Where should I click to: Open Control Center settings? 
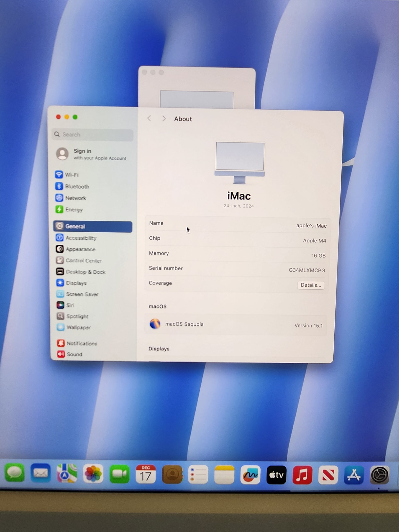(x=84, y=261)
